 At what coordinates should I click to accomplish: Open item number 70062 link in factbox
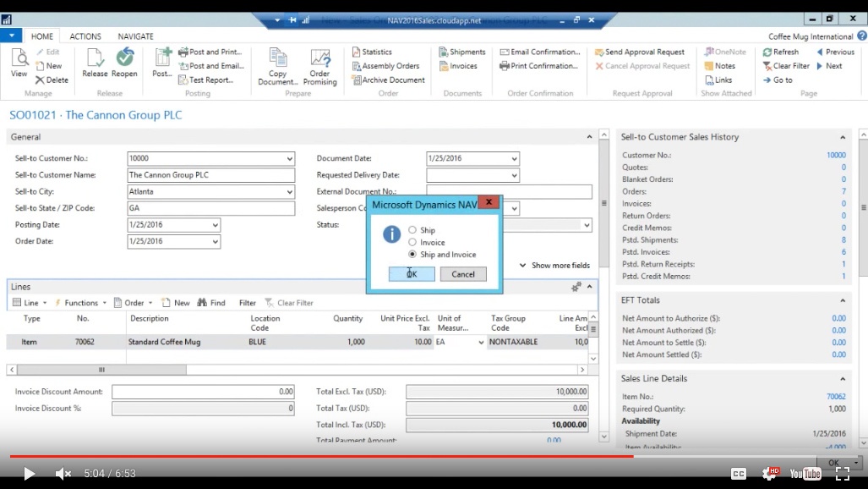pos(836,397)
